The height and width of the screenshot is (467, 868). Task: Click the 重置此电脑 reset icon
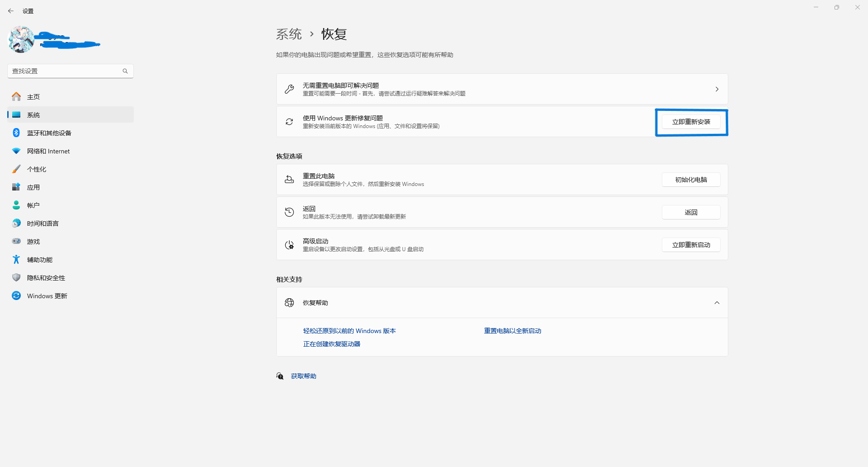[289, 180]
